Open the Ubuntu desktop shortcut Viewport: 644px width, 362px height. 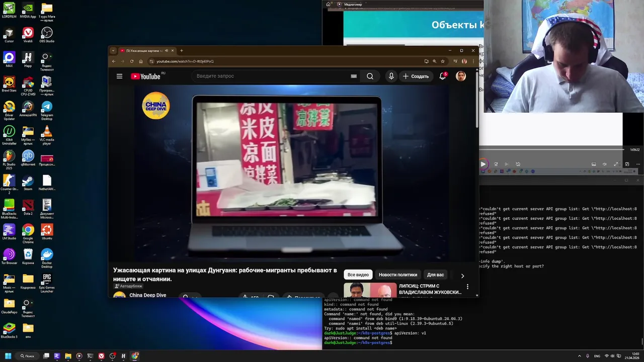pyautogui.click(x=47, y=232)
